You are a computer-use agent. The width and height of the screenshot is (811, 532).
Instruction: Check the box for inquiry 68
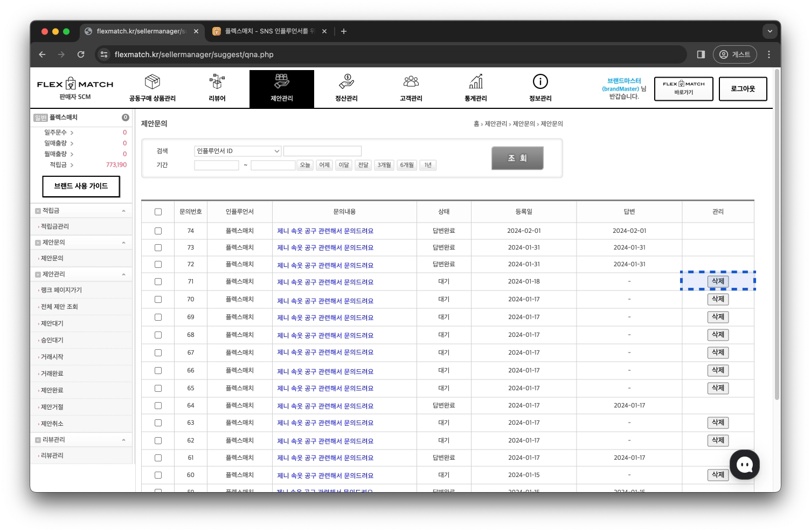(x=158, y=335)
